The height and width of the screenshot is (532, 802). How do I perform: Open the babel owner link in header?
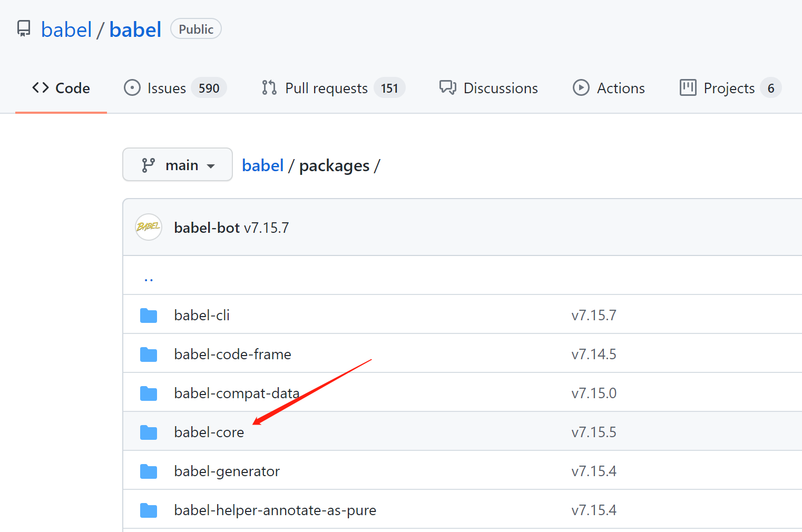pos(66,29)
